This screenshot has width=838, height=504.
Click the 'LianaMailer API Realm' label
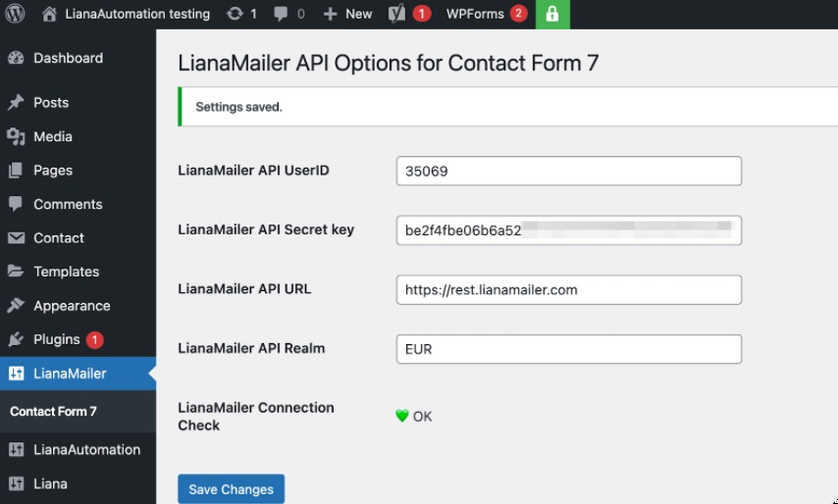(x=251, y=348)
